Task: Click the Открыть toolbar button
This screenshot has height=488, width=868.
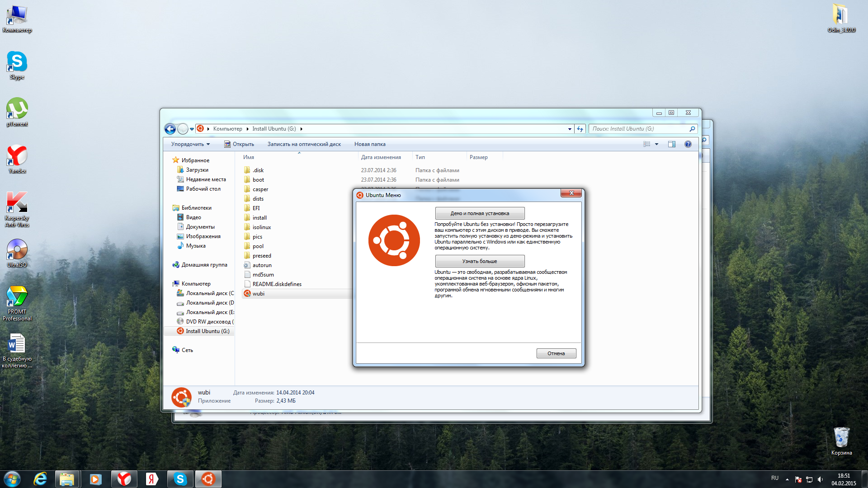Action: point(239,144)
